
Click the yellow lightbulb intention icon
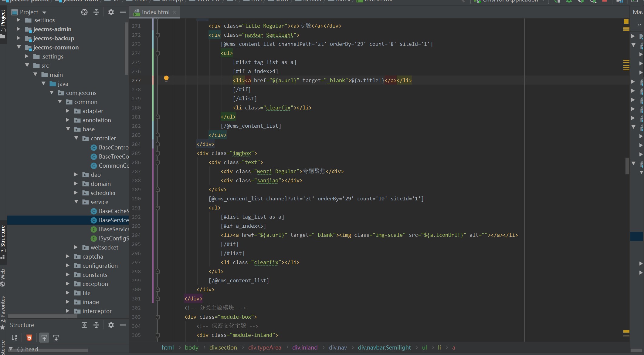pos(166,79)
